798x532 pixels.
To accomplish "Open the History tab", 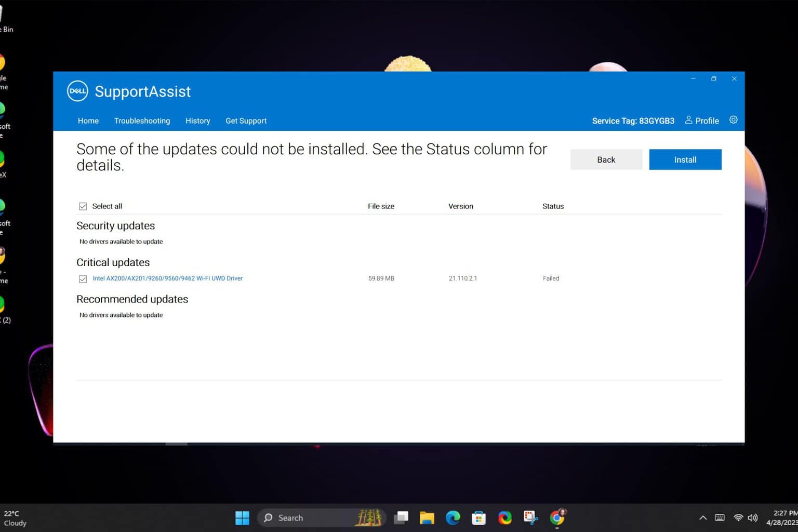I will coord(197,121).
